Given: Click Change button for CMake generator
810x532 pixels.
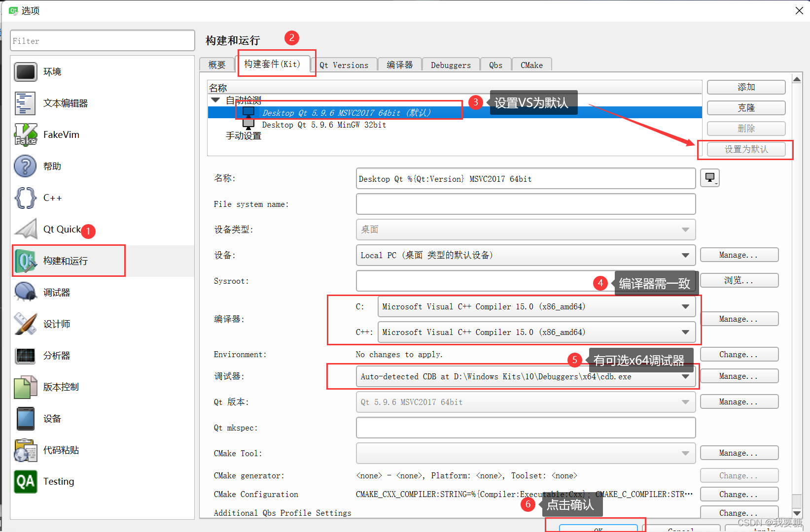Looking at the screenshot, I should [x=739, y=476].
